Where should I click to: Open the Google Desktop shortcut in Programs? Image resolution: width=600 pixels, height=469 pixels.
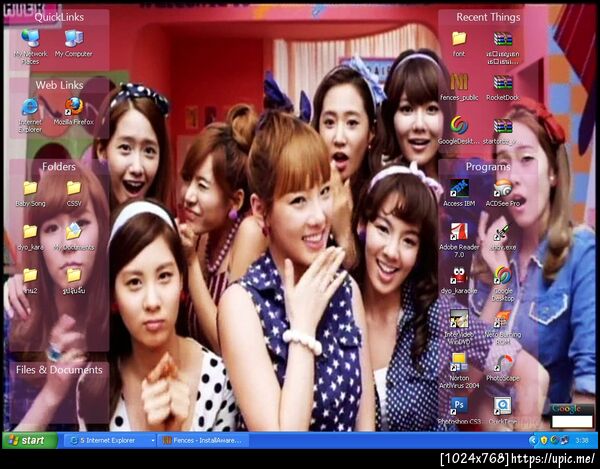tap(502, 284)
